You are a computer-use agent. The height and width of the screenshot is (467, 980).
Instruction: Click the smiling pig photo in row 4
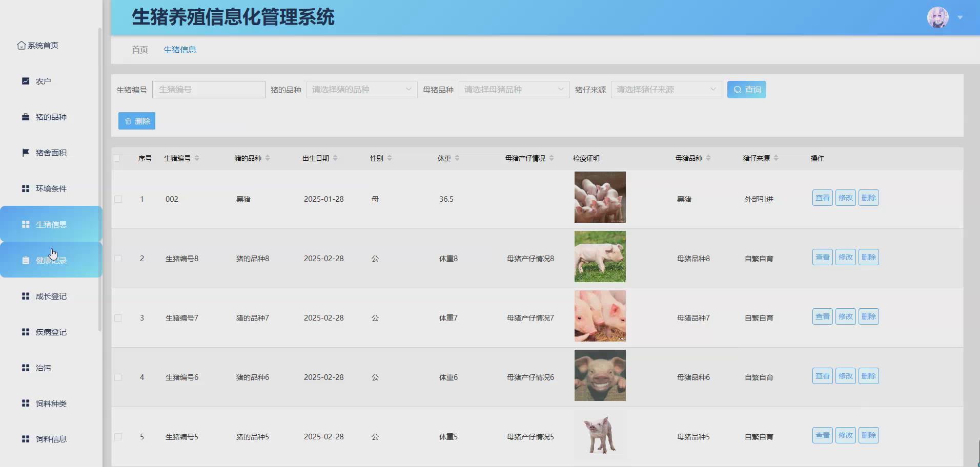600,375
